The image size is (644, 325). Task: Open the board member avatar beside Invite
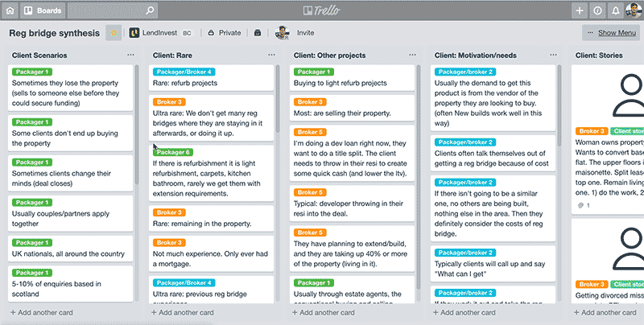(282, 33)
